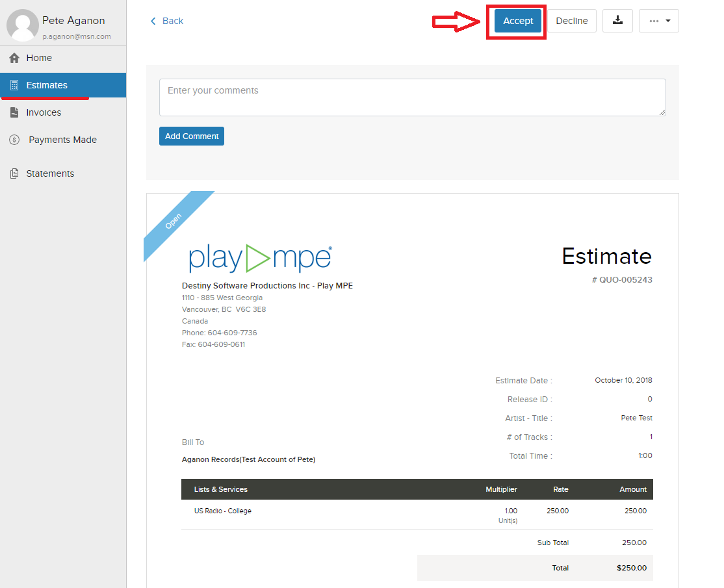Open the more options dropdown
The width and height of the screenshot is (724, 588).
[x=659, y=21]
